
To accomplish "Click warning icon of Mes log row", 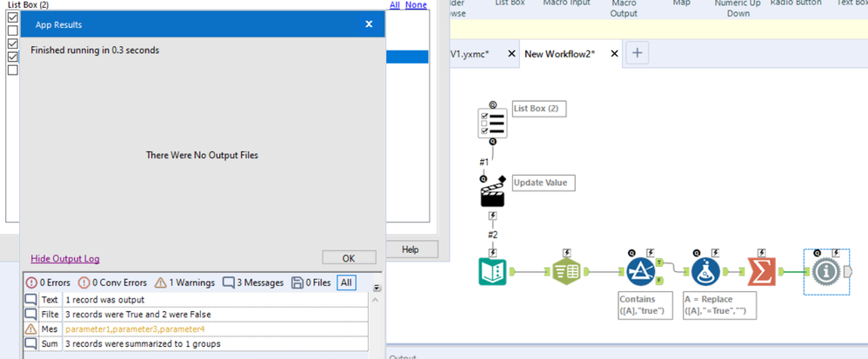I will point(31,329).
